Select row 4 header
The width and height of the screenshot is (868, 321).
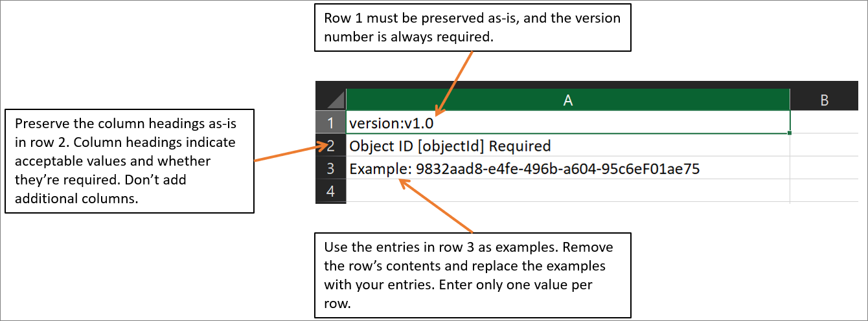coord(331,192)
